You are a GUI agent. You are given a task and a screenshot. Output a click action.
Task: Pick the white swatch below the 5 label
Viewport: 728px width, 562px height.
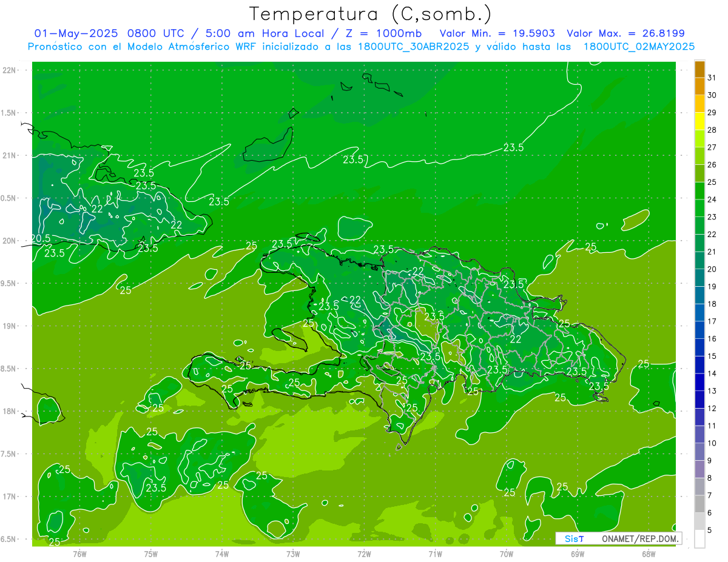coord(699,539)
